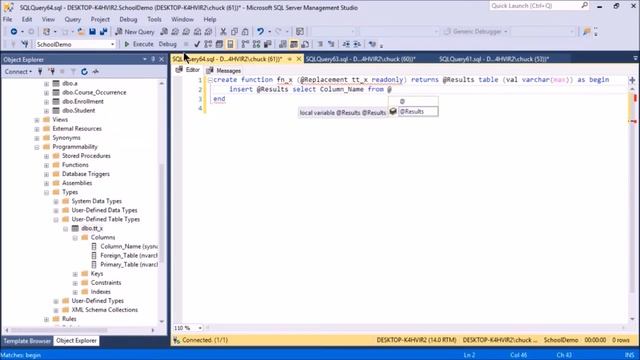Screen dimensions: 640x360
Task: Click the notifications flag icon at top right
Action: tap(587, 31)
